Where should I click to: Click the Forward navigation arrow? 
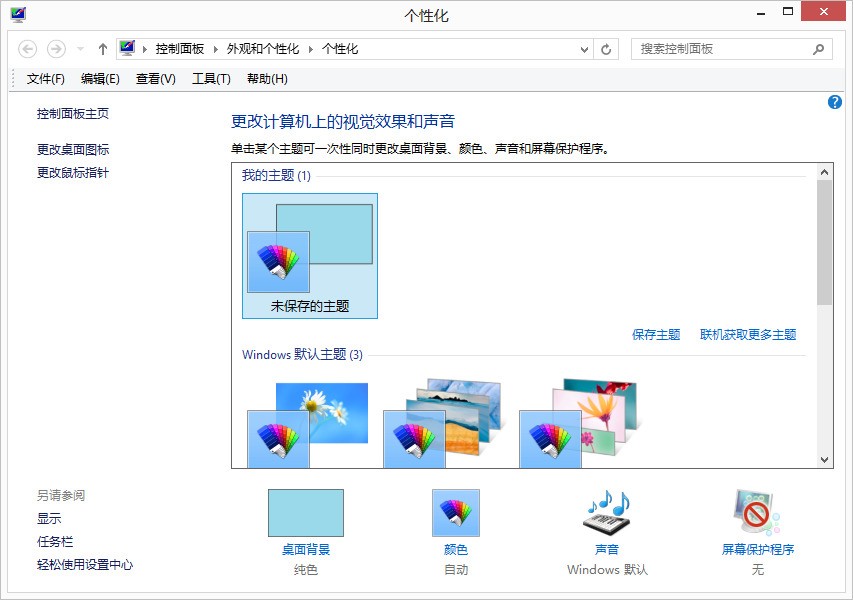pyautogui.click(x=56, y=49)
